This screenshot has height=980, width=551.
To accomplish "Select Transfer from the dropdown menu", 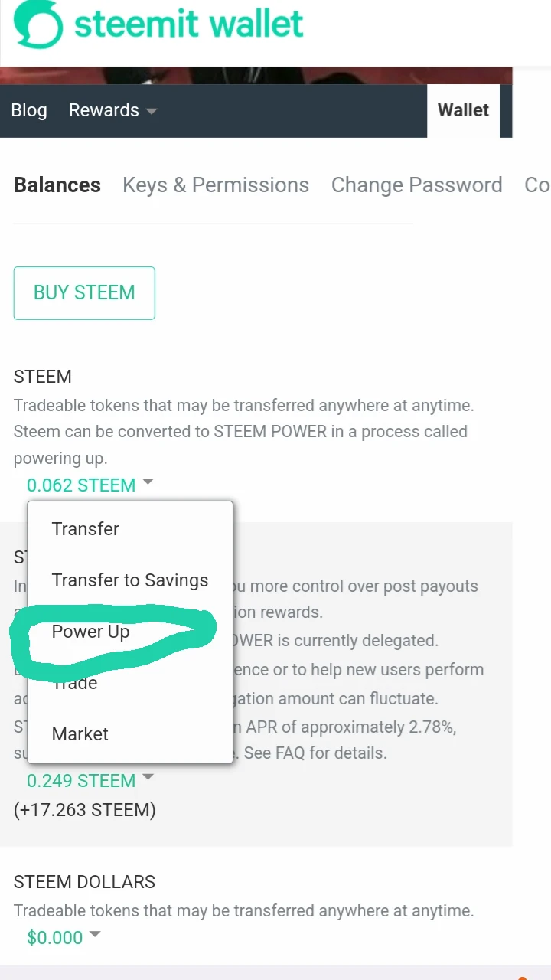I will tap(86, 529).
